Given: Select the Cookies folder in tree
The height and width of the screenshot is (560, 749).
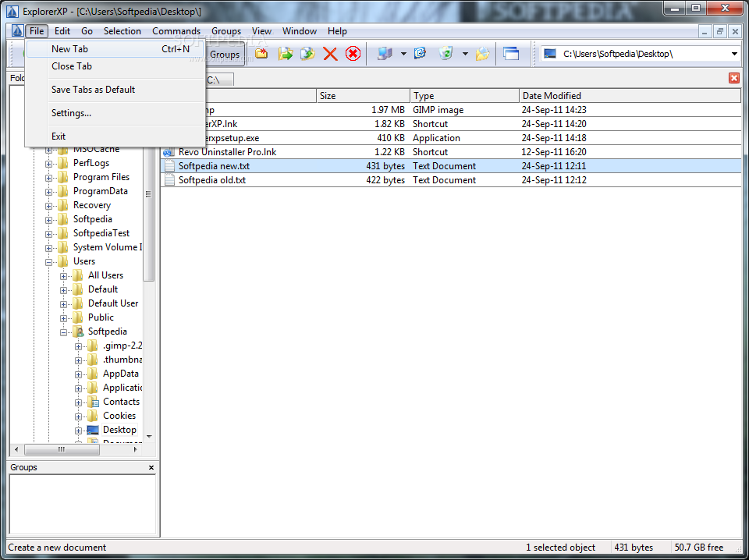Looking at the screenshot, I should (x=119, y=416).
